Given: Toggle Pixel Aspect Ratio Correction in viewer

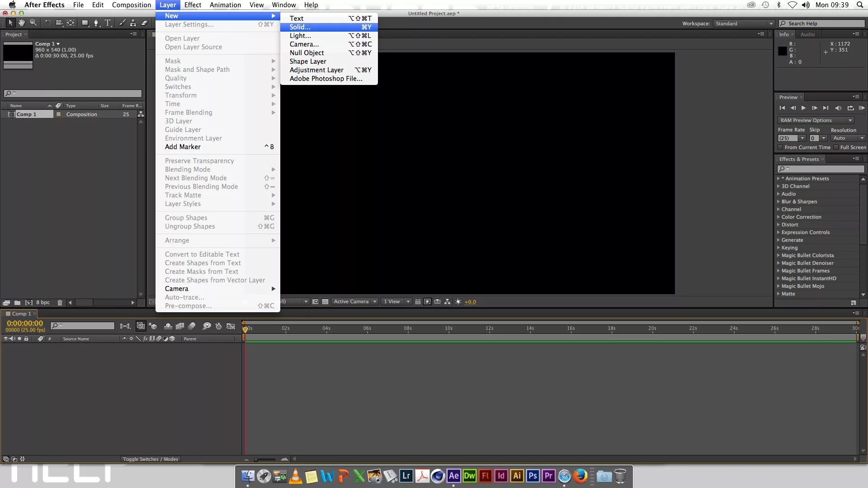Looking at the screenshot, I should pyautogui.click(x=418, y=302).
